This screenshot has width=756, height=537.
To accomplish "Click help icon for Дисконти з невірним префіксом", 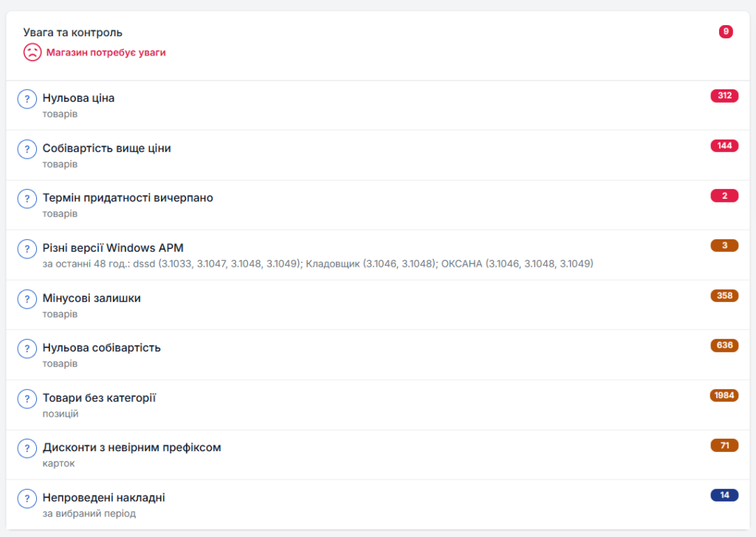I will [x=27, y=448].
